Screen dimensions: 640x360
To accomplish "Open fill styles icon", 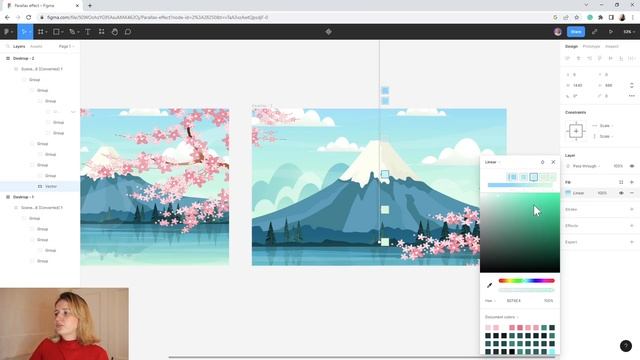I will (621, 182).
